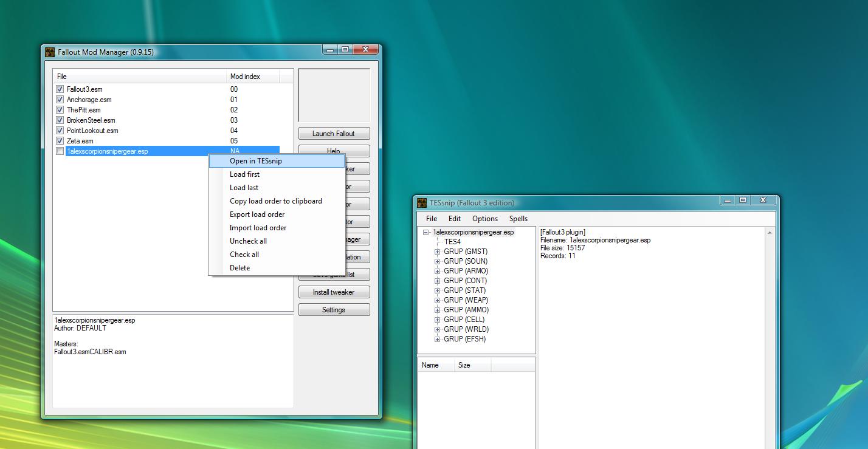This screenshot has width=868, height=449.
Task: Select the GRUP (ARMO) tree label
Action: pos(466,271)
